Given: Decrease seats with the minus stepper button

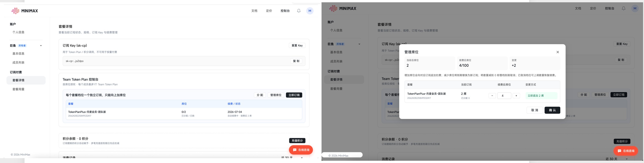Looking at the screenshot, I should point(492,96).
